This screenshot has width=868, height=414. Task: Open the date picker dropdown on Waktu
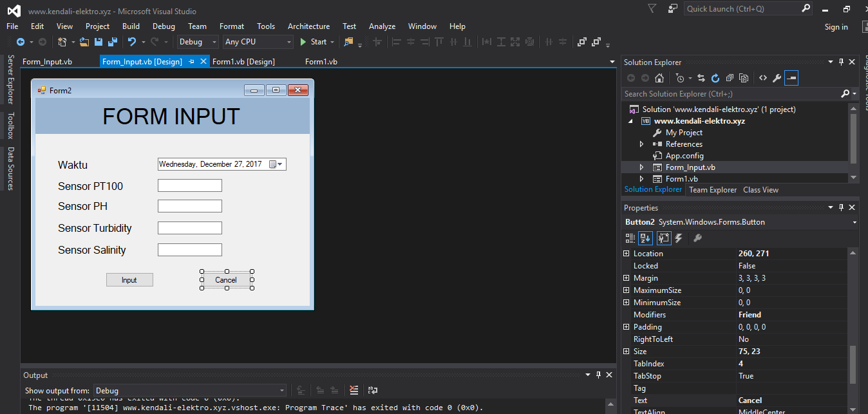point(280,164)
